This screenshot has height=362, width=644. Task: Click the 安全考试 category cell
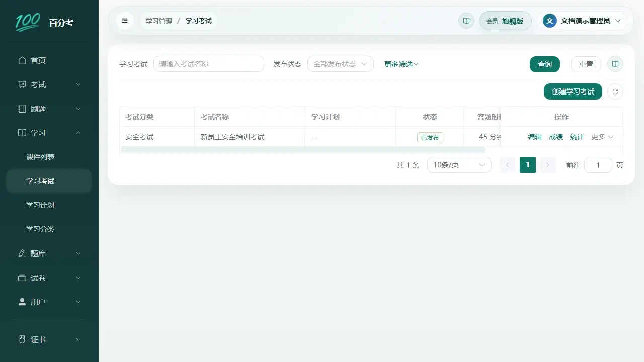click(x=157, y=137)
